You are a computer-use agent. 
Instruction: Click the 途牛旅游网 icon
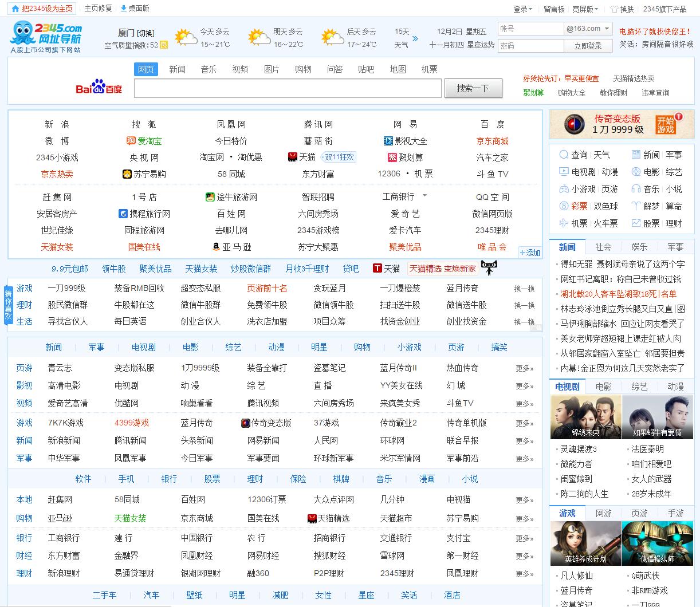[210, 197]
